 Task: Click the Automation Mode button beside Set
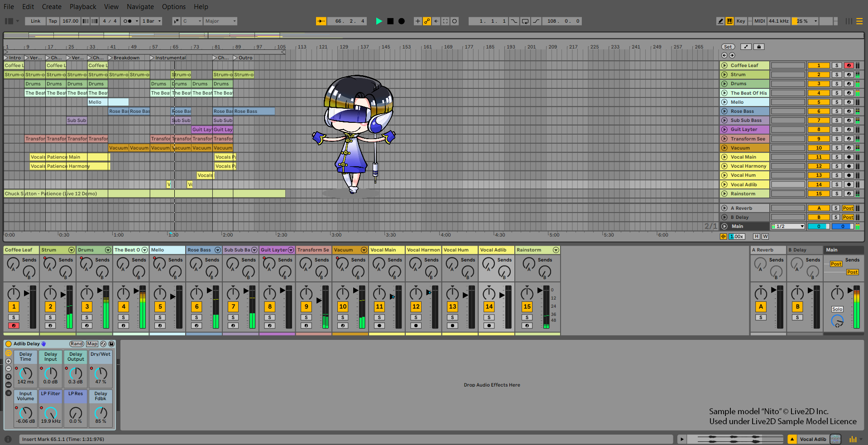coord(746,47)
